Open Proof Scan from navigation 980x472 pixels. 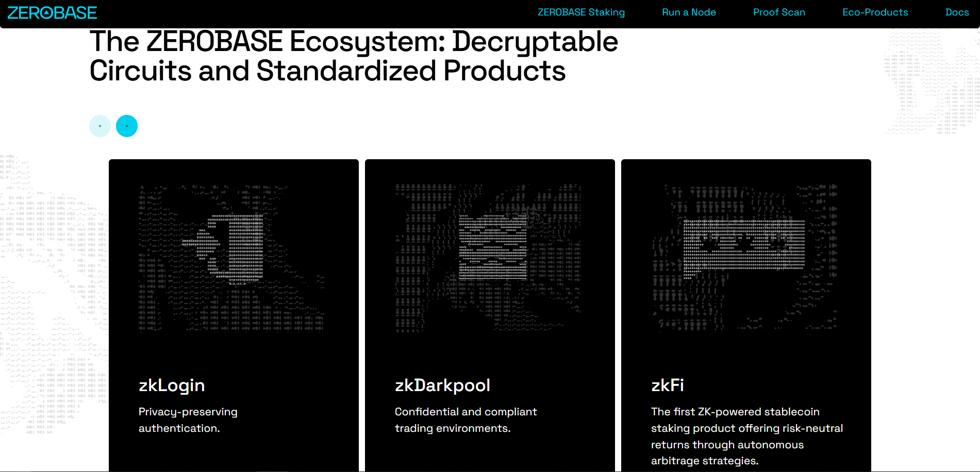[779, 12]
